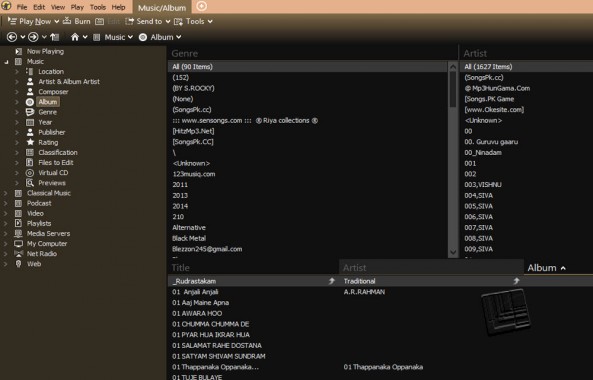Click the album art thumbnail
The width and height of the screenshot is (593, 380).
(506, 312)
